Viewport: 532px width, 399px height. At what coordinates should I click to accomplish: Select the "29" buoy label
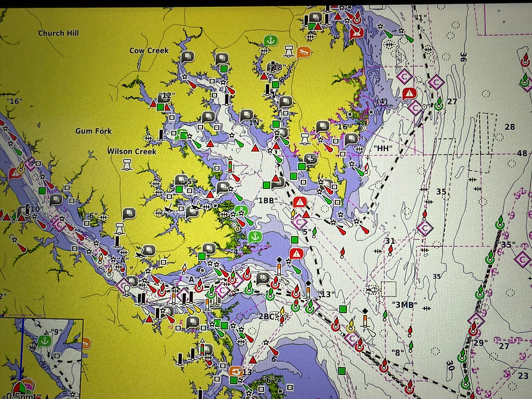pos(478,343)
